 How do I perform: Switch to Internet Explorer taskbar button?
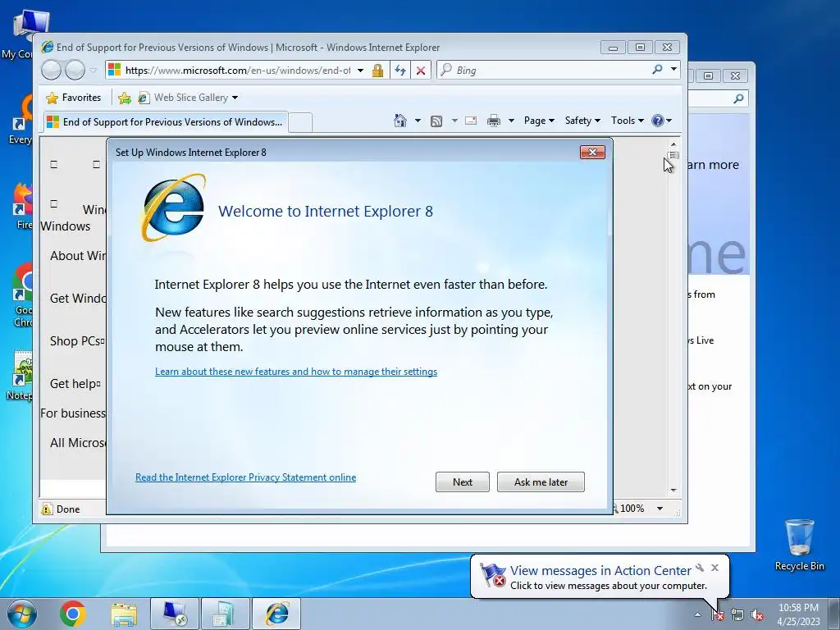coord(276,614)
